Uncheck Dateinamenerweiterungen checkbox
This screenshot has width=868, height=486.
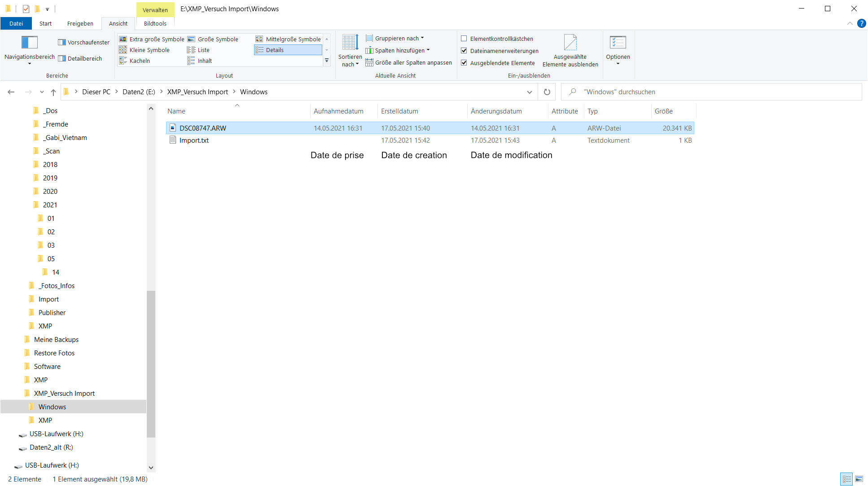(464, 51)
